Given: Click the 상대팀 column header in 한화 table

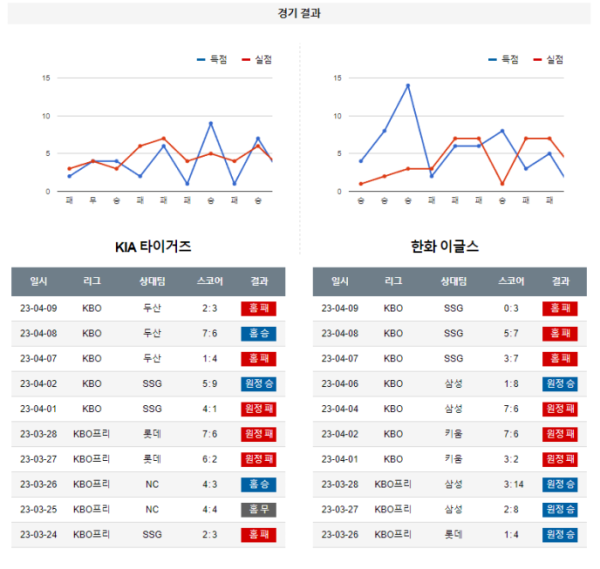Looking at the screenshot, I should [x=454, y=281].
